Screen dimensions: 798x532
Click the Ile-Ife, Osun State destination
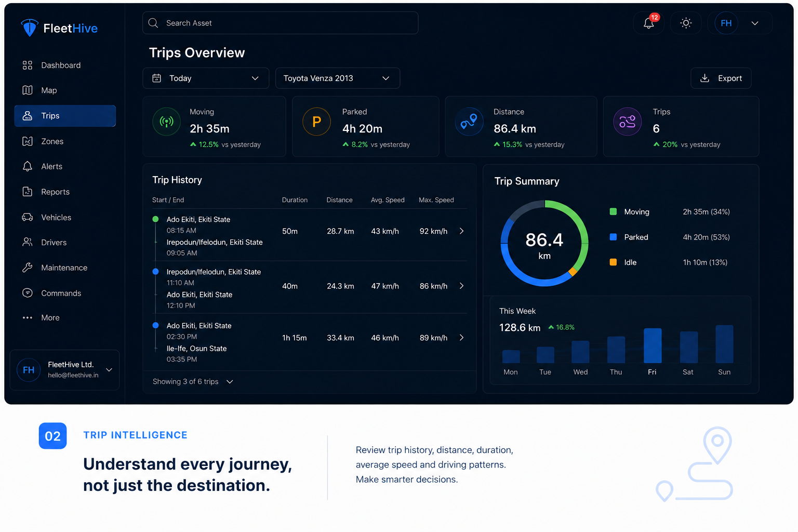click(x=196, y=349)
